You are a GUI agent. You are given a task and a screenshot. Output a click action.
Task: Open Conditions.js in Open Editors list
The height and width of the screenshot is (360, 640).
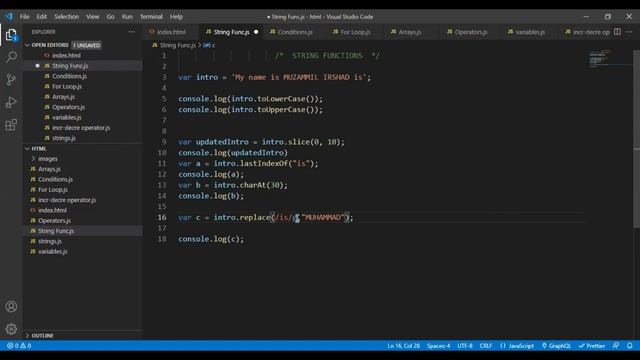click(x=69, y=76)
